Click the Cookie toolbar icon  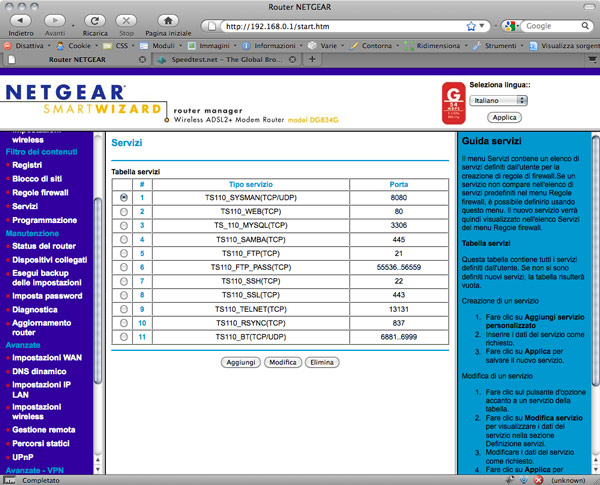pos(60,46)
